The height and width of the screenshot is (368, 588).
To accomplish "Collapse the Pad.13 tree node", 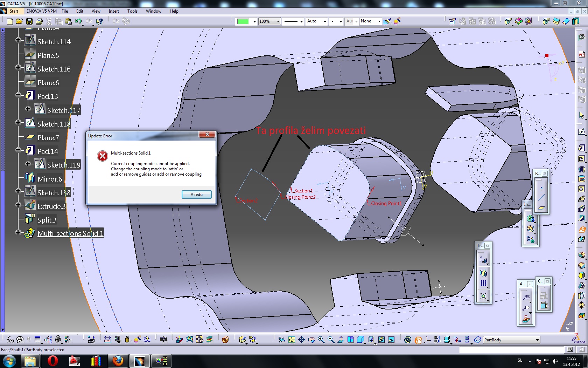I will 18,95.
